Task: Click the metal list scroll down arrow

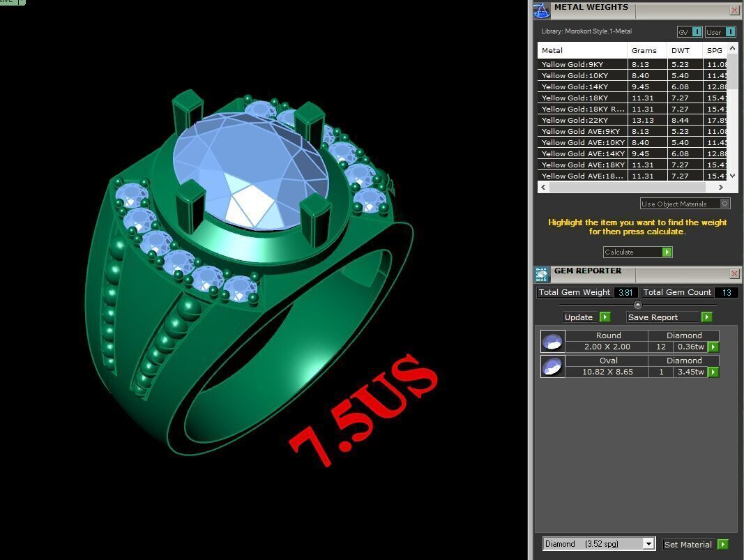Action: [733, 176]
